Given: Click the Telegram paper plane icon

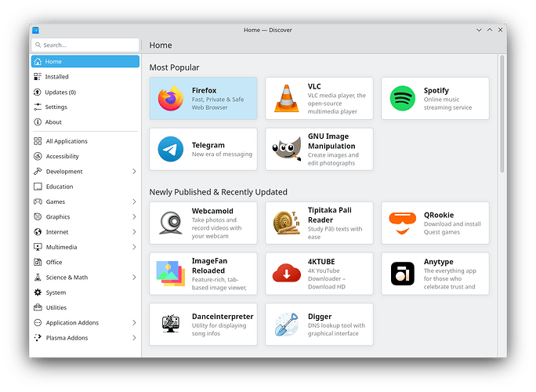Looking at the screenshot, I should point(170,149).
